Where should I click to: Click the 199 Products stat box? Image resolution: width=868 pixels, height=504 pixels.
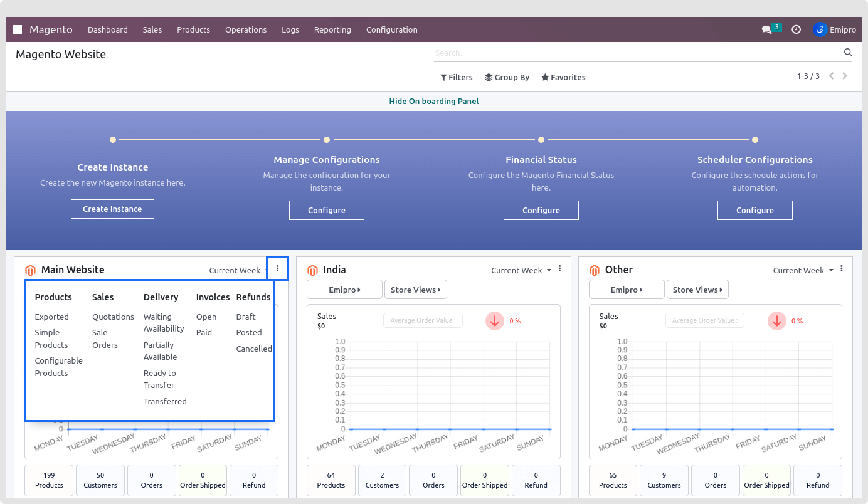49,480
